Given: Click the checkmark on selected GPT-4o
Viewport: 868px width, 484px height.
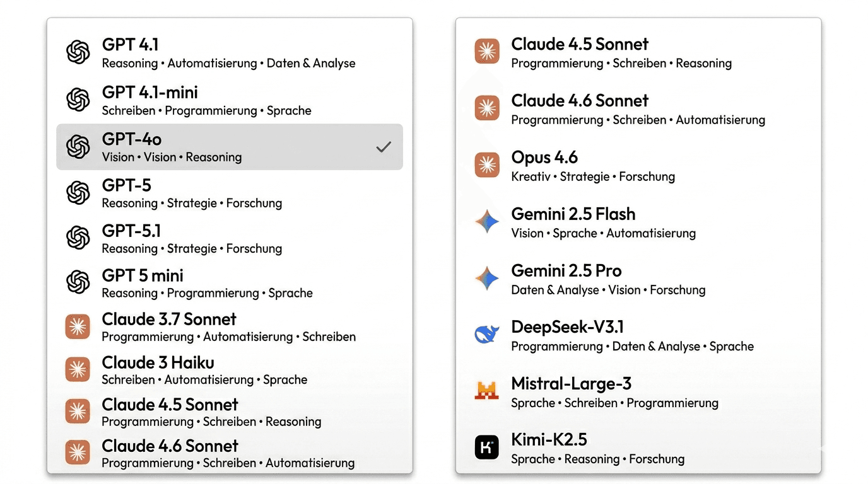Looking at the screenshot, I should click(384, 147).
